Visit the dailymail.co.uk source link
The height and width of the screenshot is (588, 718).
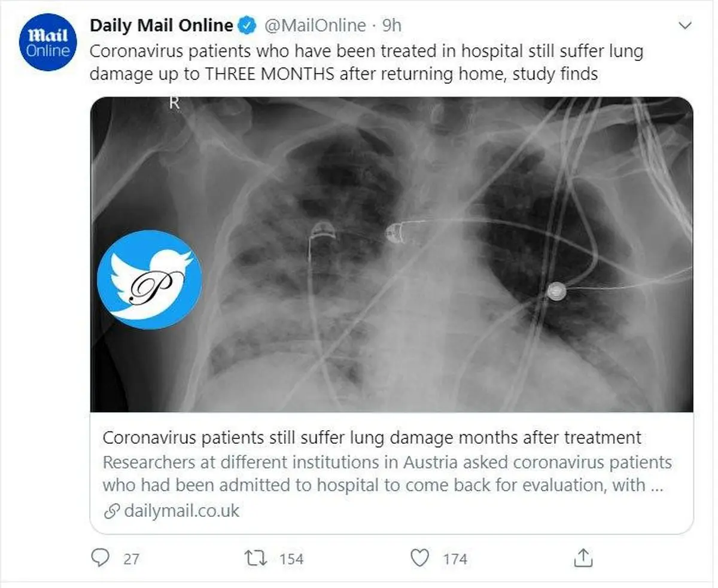click(182, 511)
